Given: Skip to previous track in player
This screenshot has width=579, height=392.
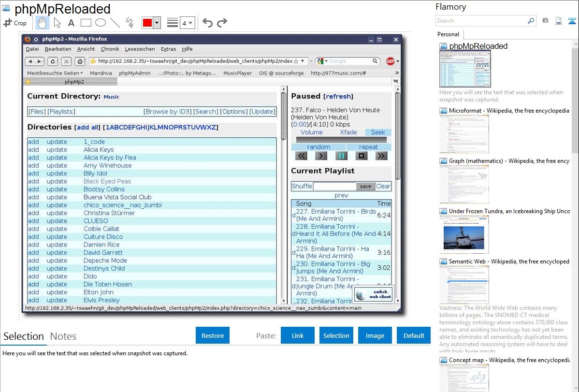Looking at the screenshot, I should [x=302, y=156].
